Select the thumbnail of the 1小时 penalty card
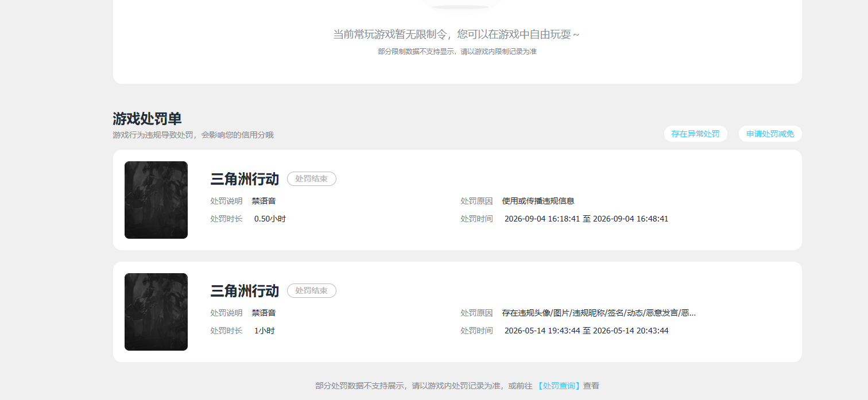868x400 pixels. [156, 312]
